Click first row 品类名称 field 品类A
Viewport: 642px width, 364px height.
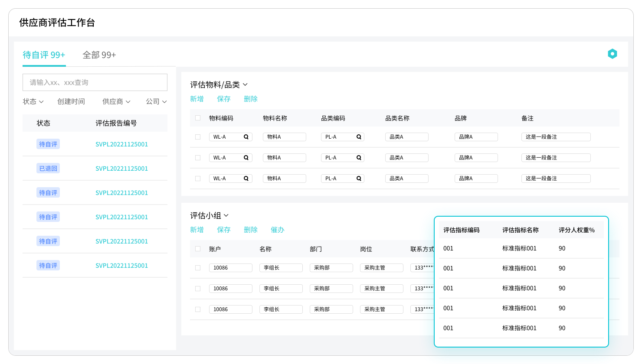click(407, 137)
